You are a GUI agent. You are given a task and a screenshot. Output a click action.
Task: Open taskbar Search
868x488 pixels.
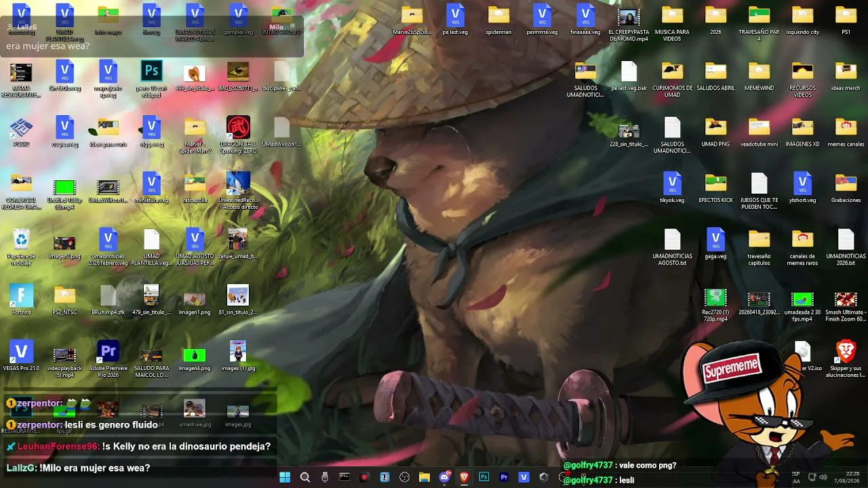point(305,477)
